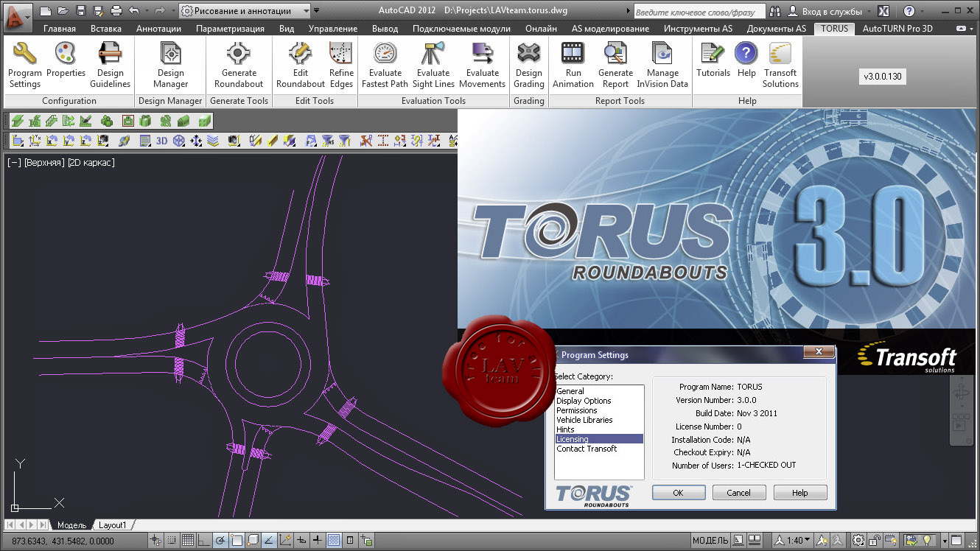Image resolution: width=980 pixels, height=551 pixels.
Task: Click Generate Roundabout tool
Action: pyautogui.click(x=239, y=65)
